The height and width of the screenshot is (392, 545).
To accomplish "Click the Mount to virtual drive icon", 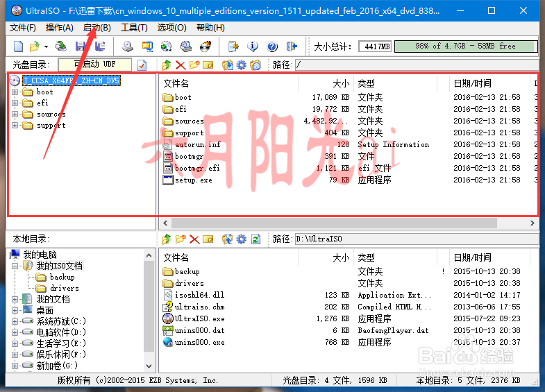I will point(186,46).
